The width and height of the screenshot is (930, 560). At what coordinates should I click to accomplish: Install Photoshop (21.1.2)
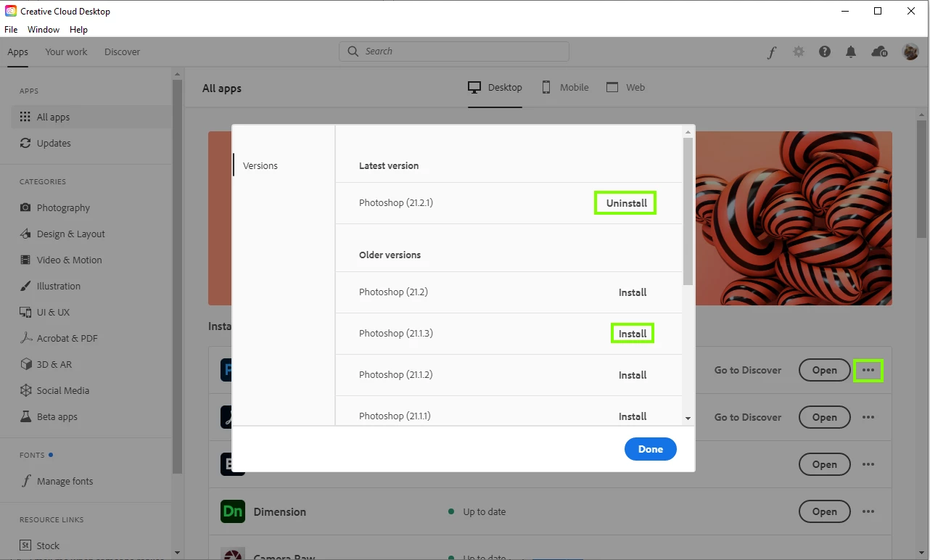pos(633,375)
